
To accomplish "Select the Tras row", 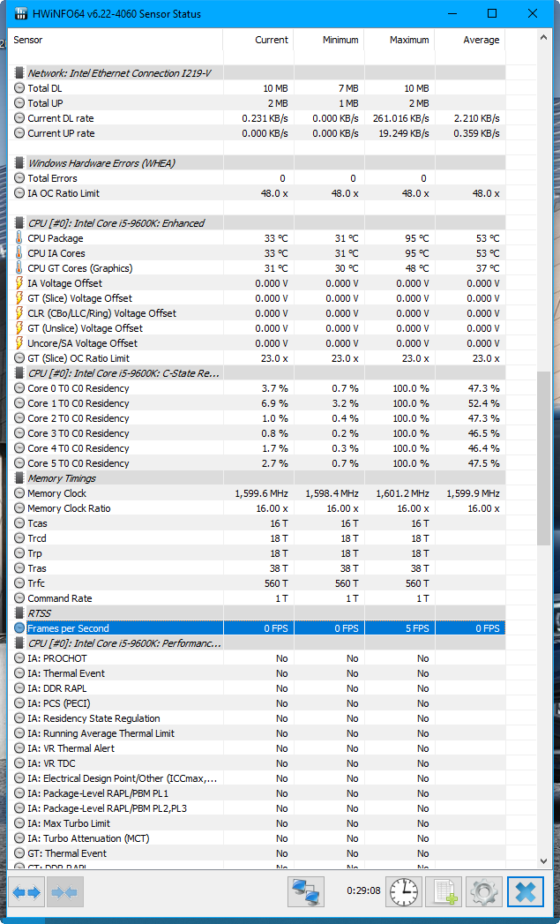I will pyautogui.click(x=257, y=568).
